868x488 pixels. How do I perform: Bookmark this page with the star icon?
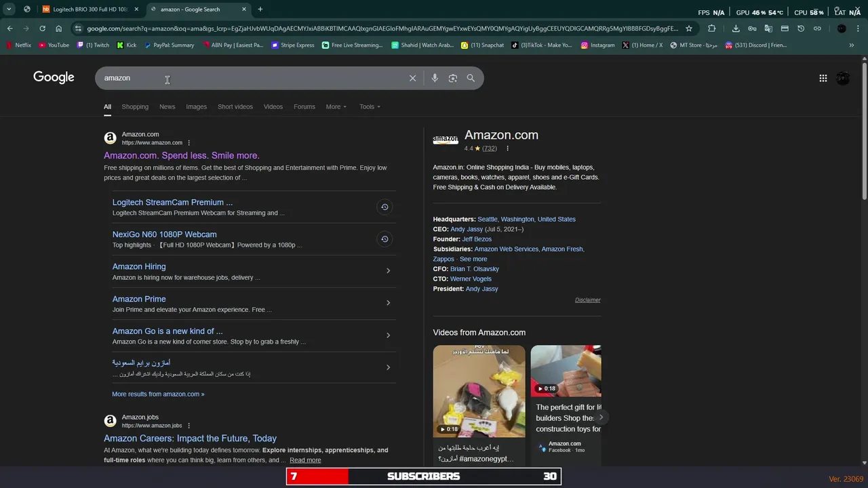689,28
